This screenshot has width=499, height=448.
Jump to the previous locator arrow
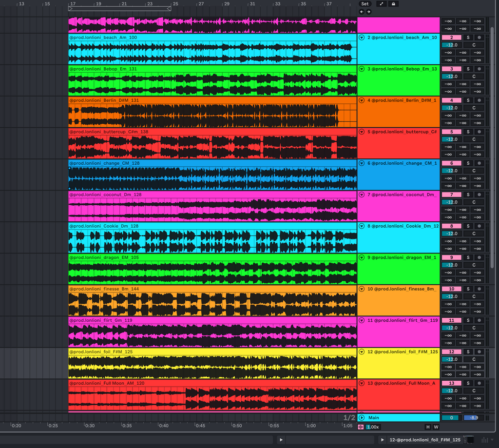tap(362, 12)
